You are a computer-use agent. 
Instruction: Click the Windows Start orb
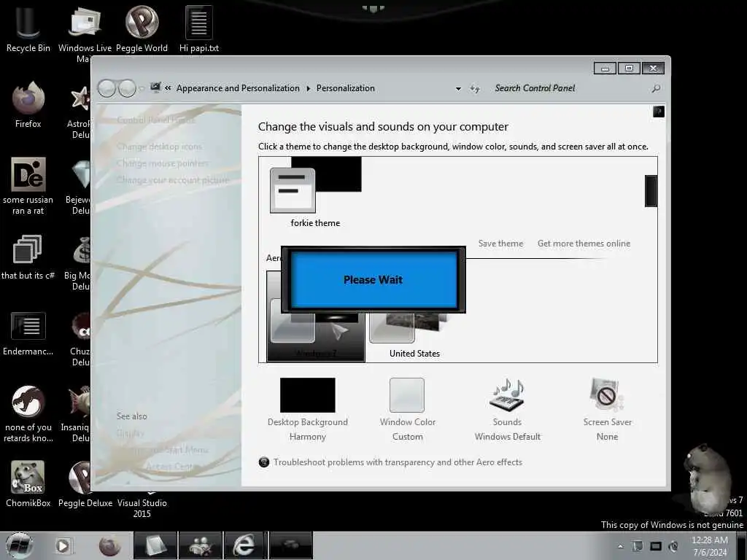[x=19, y=545]
